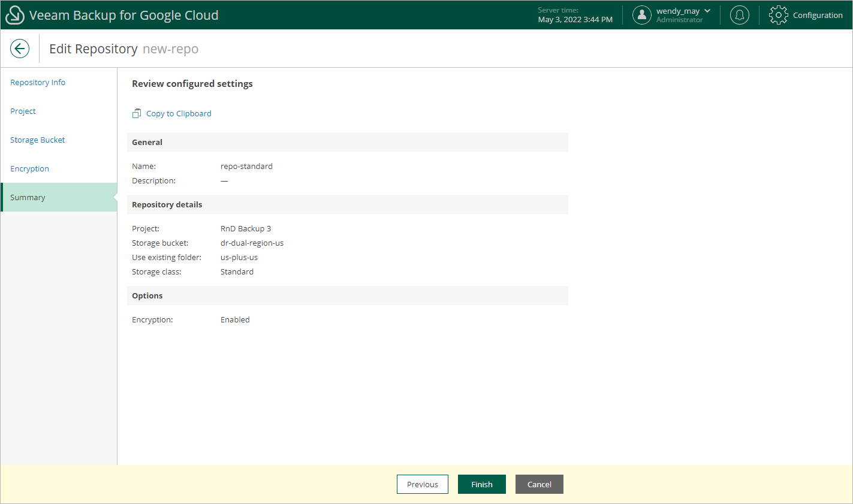Viewport: 853px width, 504px height.
Task: Click the us-plus-us folder value
Action: point(239,257)
